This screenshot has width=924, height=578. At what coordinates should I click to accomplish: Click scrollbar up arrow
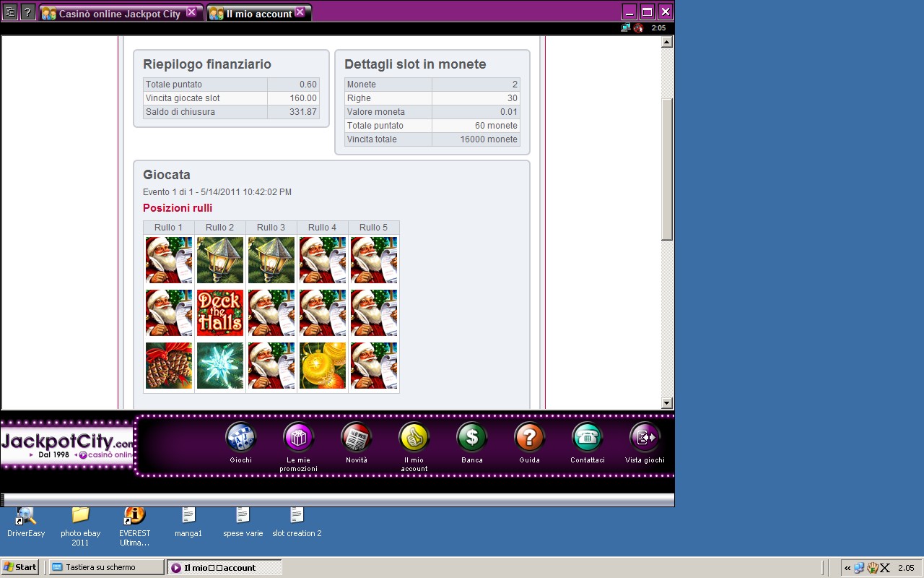tap(667, 43)
